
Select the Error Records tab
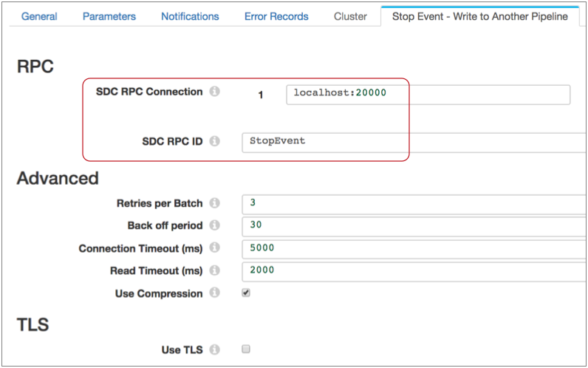(276, 16)
